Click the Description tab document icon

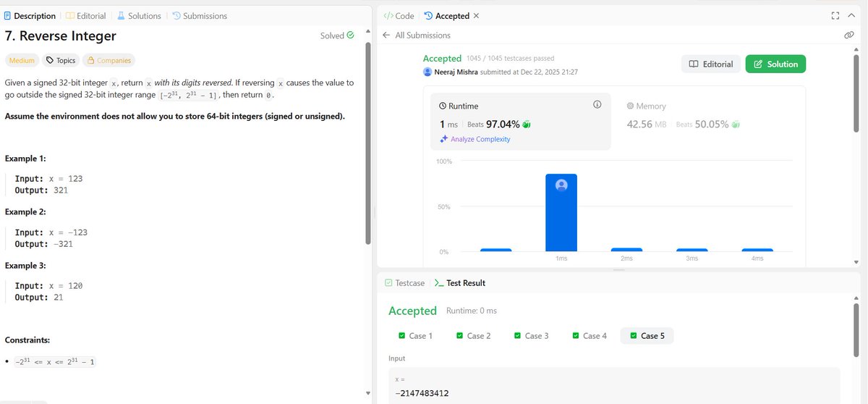pyautogui.click(x=8, y=16)
